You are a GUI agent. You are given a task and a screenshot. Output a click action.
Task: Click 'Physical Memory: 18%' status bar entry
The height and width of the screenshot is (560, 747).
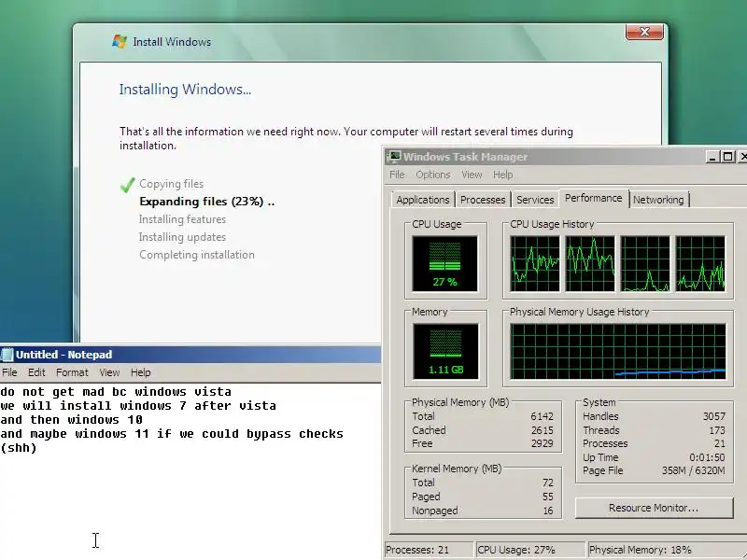667,550
